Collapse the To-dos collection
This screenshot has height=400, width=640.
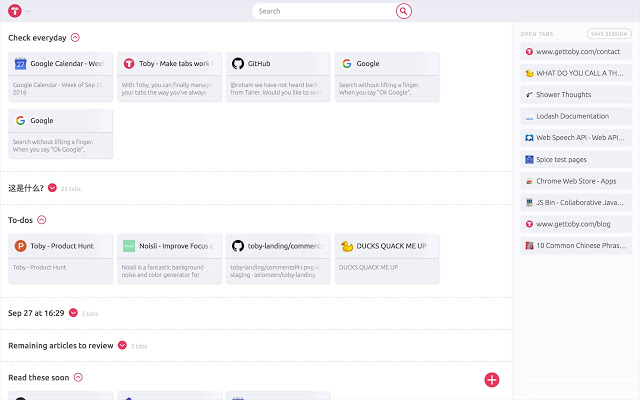[x=42, y=220]
